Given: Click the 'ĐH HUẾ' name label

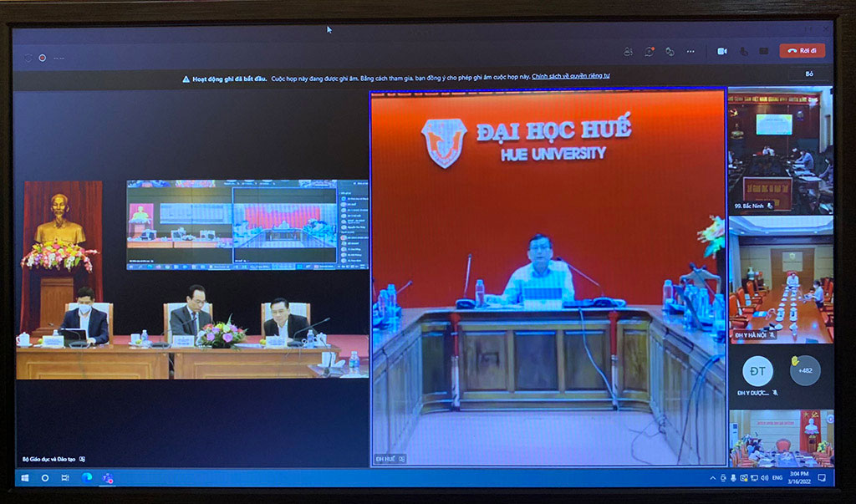Looking at the screenshot, I should 385,459.
